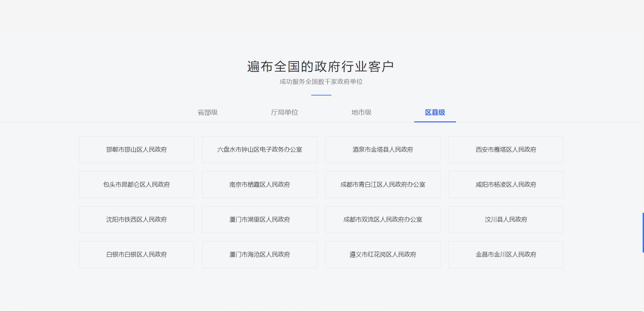
Task: Select the 地市级 tab
Action: tap(361, 112)
